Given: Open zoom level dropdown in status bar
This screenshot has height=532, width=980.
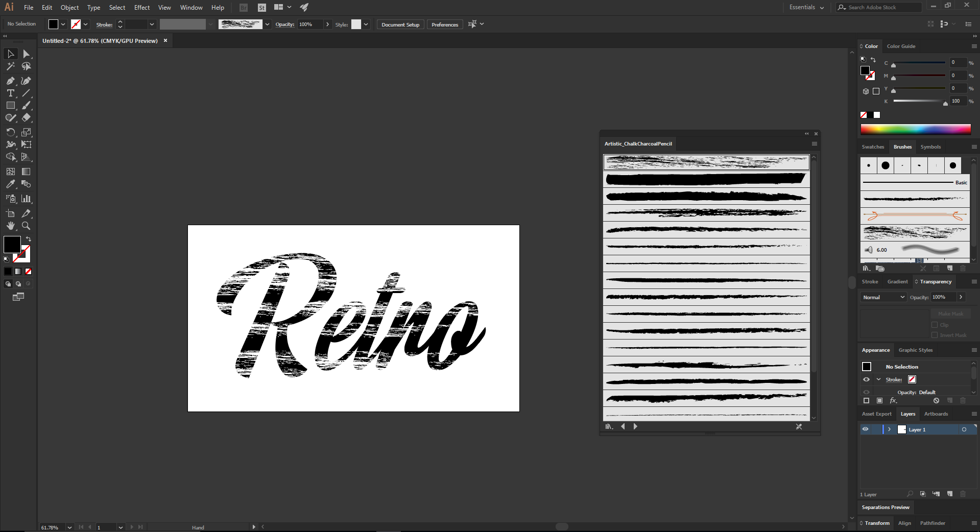Looking at the screenshot, I should tap(69, 527).
